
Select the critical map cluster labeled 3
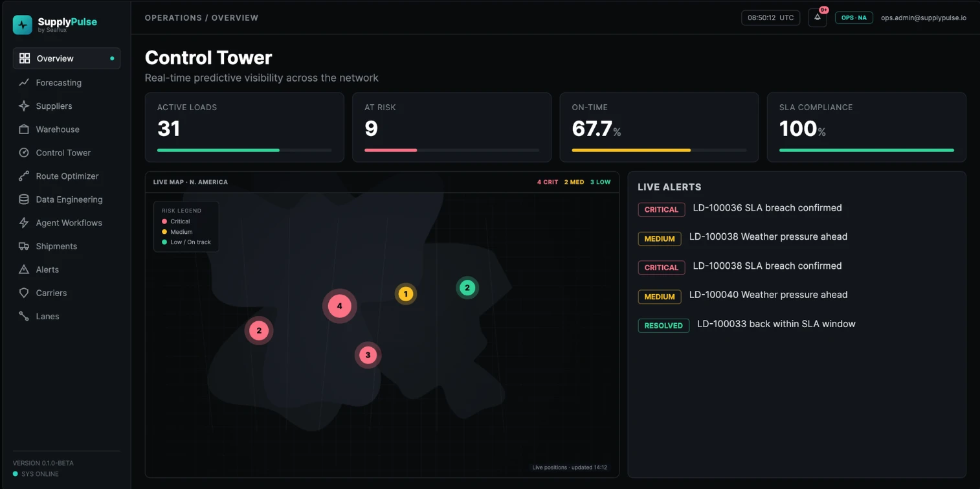pyautogui.click(x=368, y=355)
